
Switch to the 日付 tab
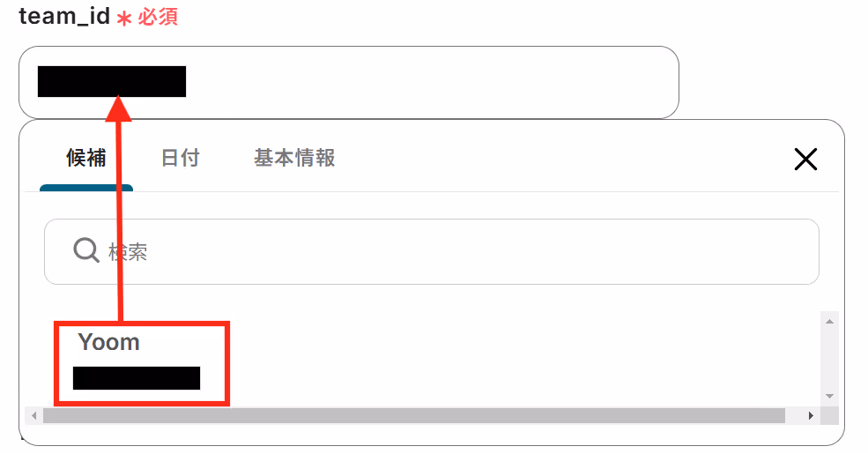181,159
